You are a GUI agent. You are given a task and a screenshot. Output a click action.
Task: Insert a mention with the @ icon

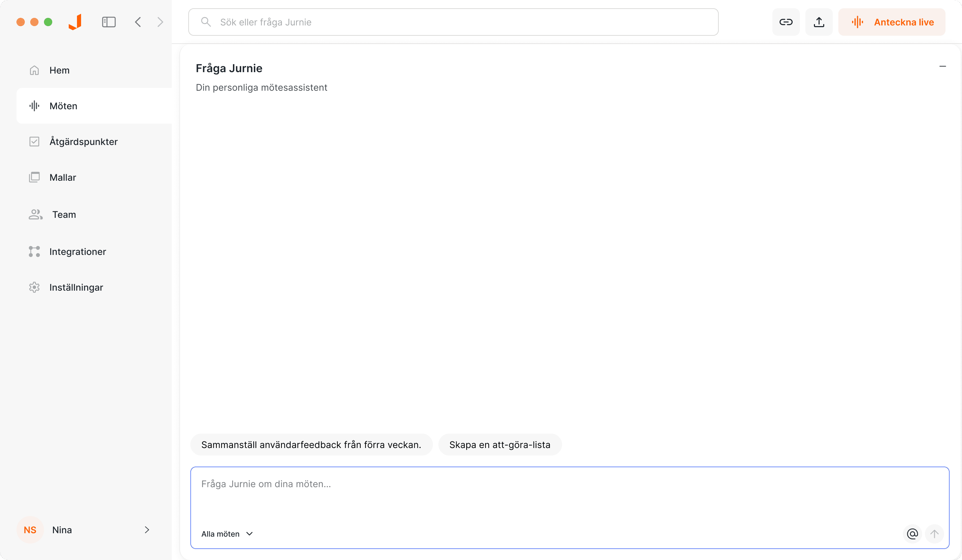tap(913, 534)
